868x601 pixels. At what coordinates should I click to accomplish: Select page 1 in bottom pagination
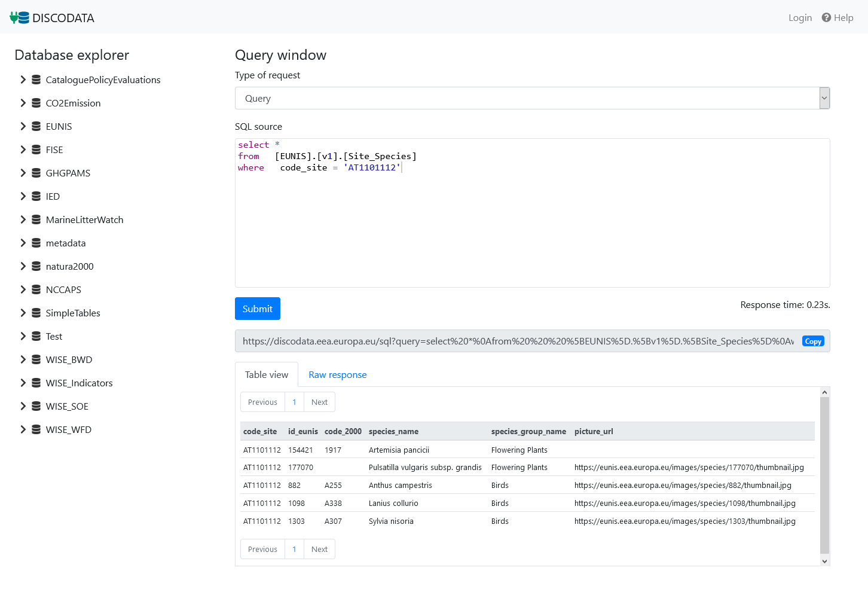(x=294, y=549)
